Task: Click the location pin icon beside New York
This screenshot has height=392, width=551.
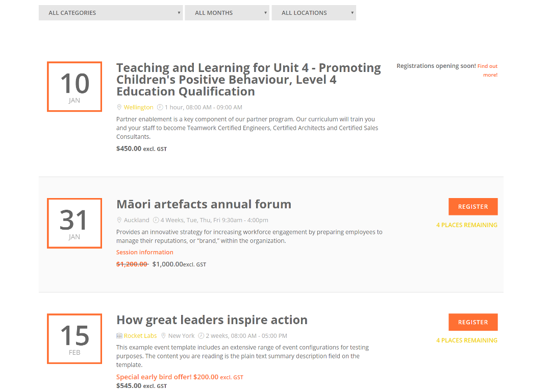Action: (x=163, y=336)
